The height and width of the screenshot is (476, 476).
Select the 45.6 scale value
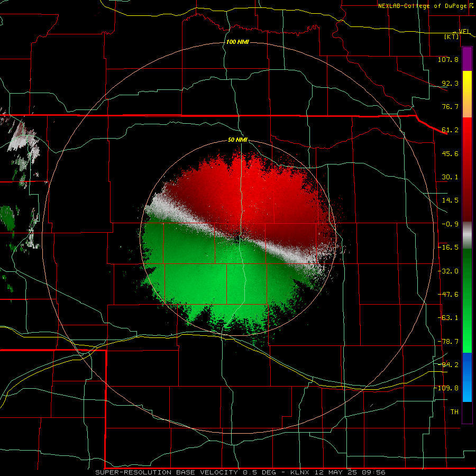(x=450, y=153)
